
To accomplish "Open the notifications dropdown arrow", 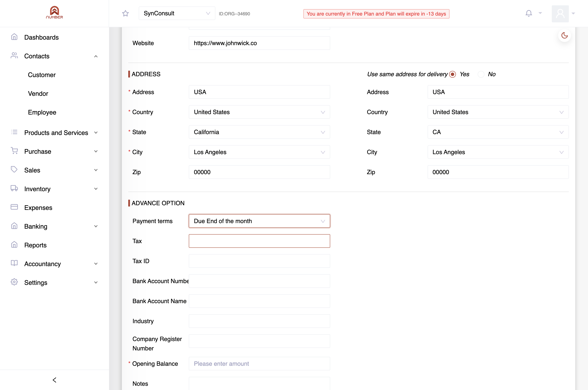I will pos(540,13).
